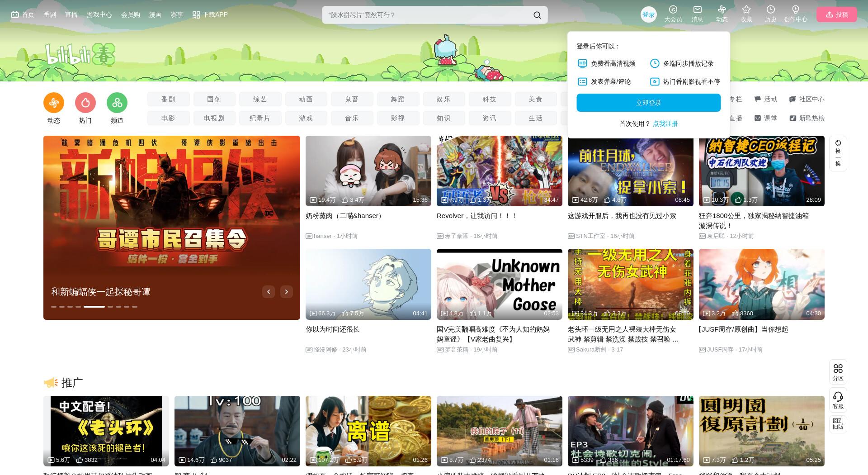
Task: Open 圆明园复原计划 video thumbnail
Action: coord(762,431)
